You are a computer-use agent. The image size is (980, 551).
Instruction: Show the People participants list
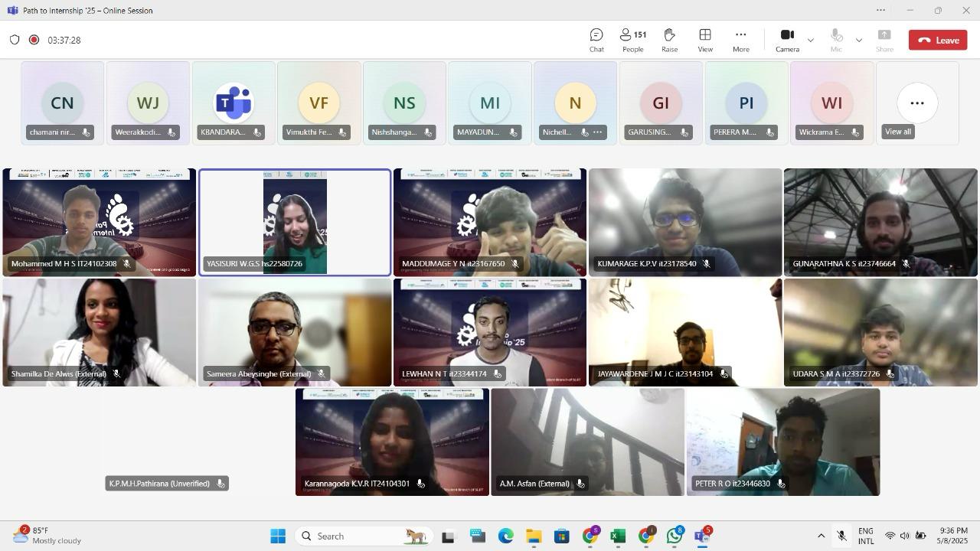(632, 41)
